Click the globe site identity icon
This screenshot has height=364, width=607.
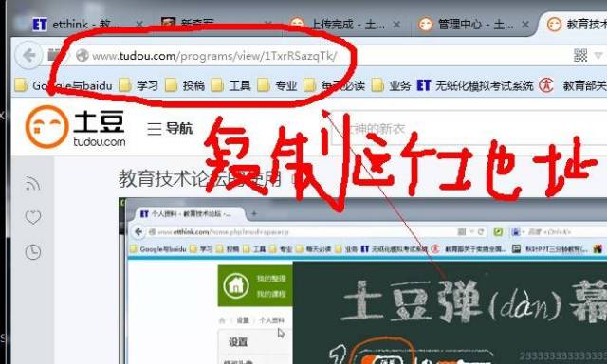83,56
